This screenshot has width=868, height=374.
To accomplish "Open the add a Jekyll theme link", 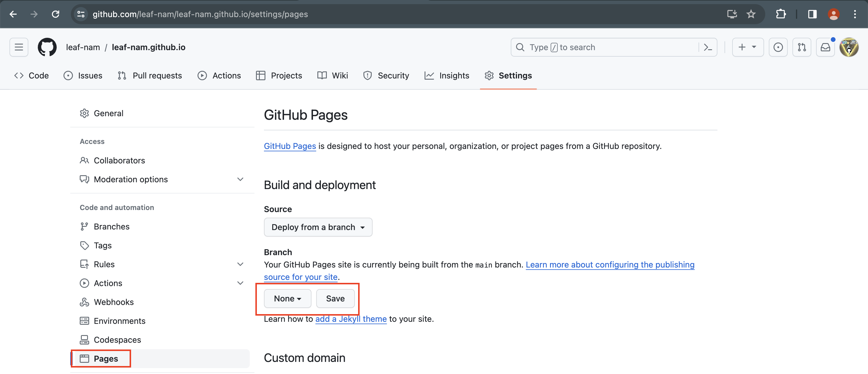I will 351,319.
